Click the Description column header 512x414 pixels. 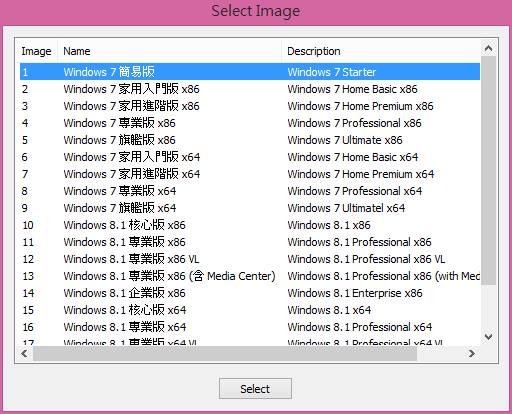pyautogui.click(x=381, y=51)
